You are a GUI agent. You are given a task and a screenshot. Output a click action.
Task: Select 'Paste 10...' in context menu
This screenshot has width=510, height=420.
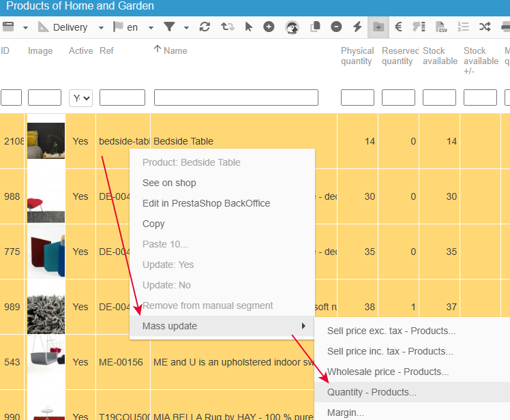pos(222,244)
